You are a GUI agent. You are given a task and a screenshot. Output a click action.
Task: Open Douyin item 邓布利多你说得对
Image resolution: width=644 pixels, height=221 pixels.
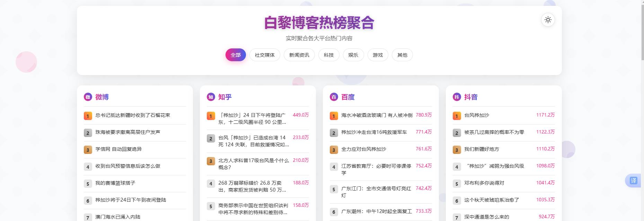point(484,183)
